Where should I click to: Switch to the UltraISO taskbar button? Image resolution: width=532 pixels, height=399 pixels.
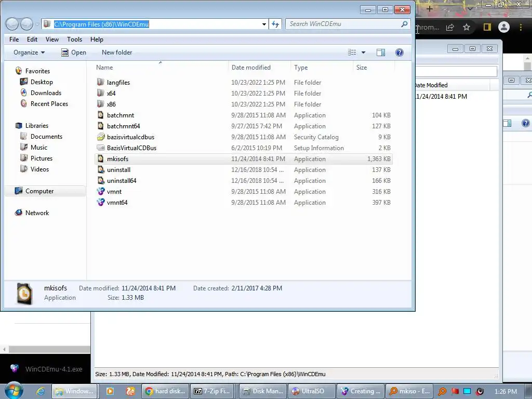tap(312, 391)
